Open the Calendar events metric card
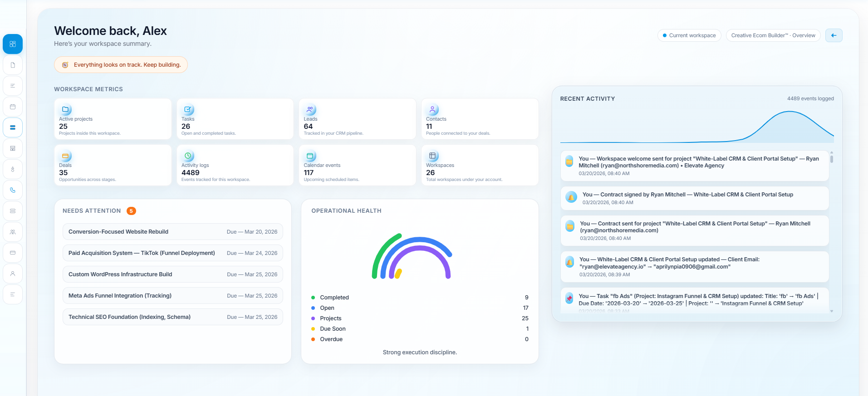The image size is (868, 396). (x=357, y=165)
